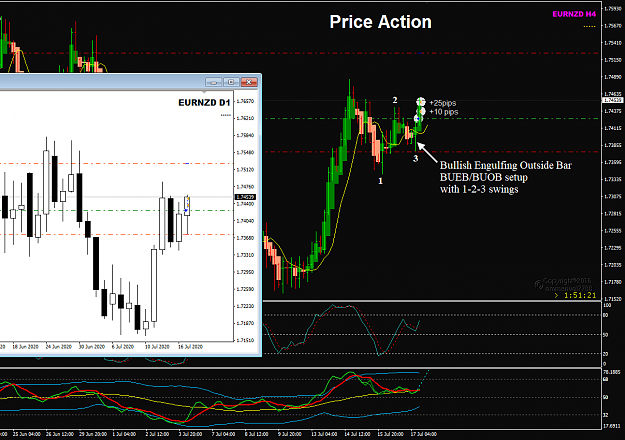The height and width of the screenshot is (440, 625).
Task: Click the 25 Jun 04:00 time label
Action: tap(26, 434)
